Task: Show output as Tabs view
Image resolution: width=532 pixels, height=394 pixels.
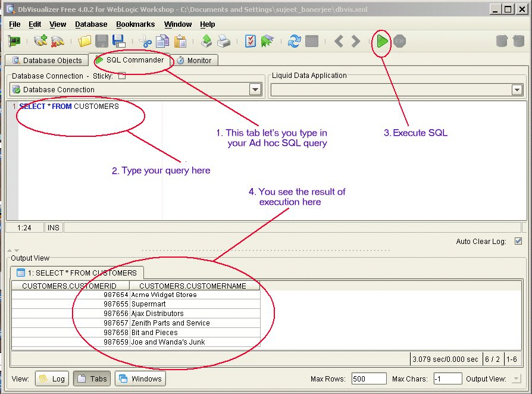Action: pos(92,379)
